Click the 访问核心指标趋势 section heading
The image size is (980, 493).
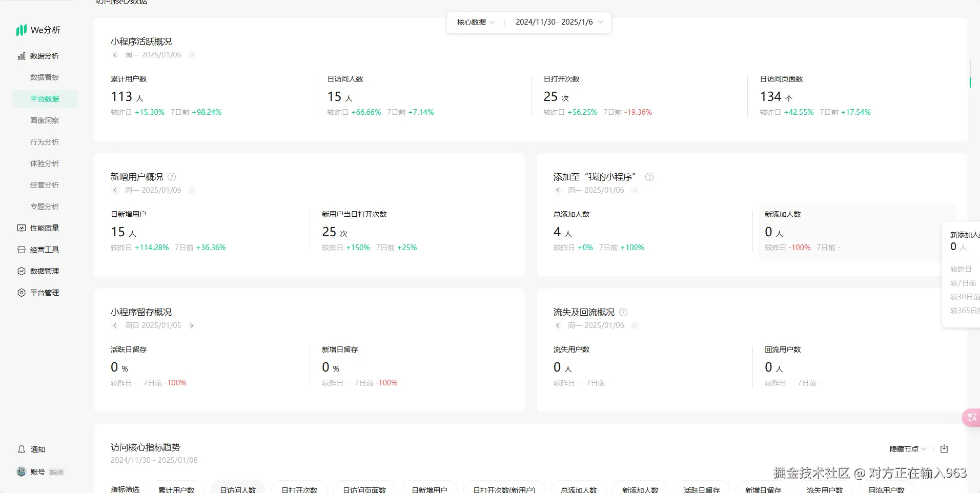146,447
